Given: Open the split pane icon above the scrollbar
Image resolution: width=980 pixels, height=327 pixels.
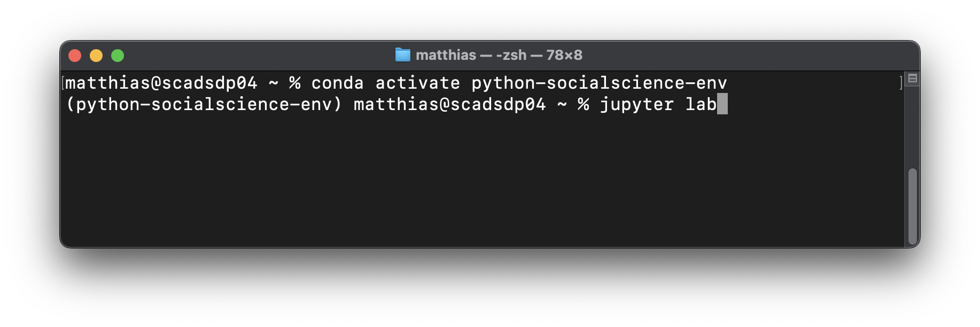Looking at the screenshot, I should [x=912, y=79].
